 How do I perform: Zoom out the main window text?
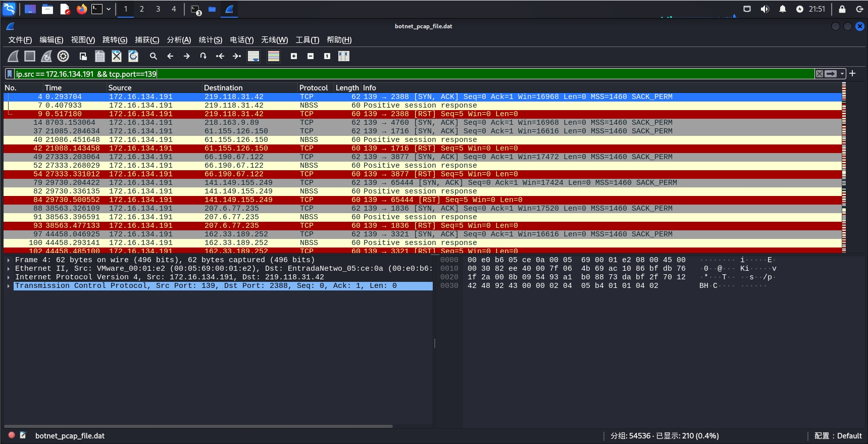pyautogui.click(x=311, y=56)
